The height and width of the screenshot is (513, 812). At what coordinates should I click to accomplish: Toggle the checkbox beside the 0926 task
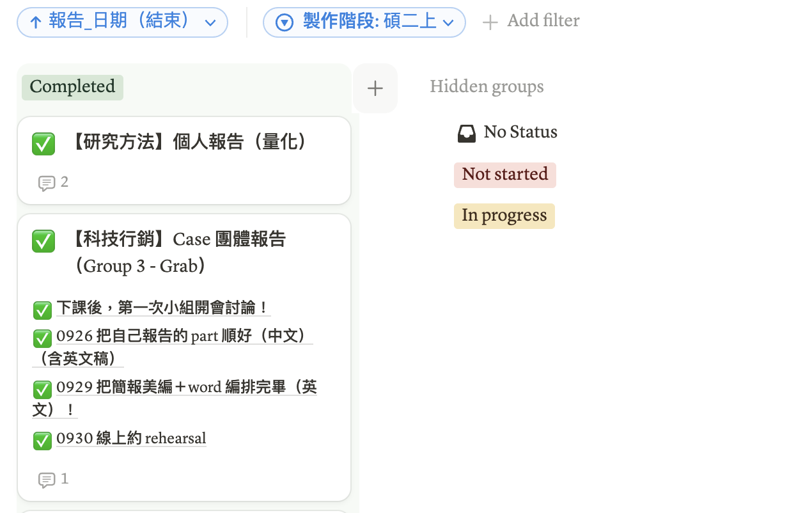coord(42,338)
